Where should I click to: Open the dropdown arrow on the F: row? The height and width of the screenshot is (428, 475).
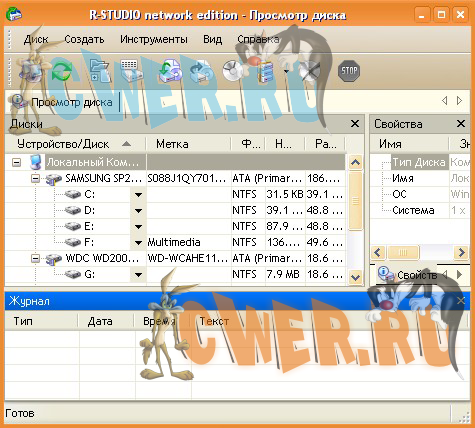click(x=138, y=242)
